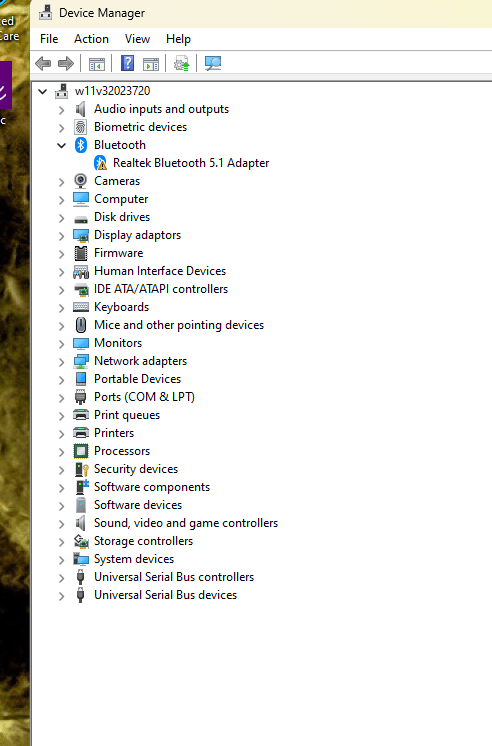The image size is (492, 746).
Task: Click the Forward arrow toolbar button
Action: click(x=66, y=63)
